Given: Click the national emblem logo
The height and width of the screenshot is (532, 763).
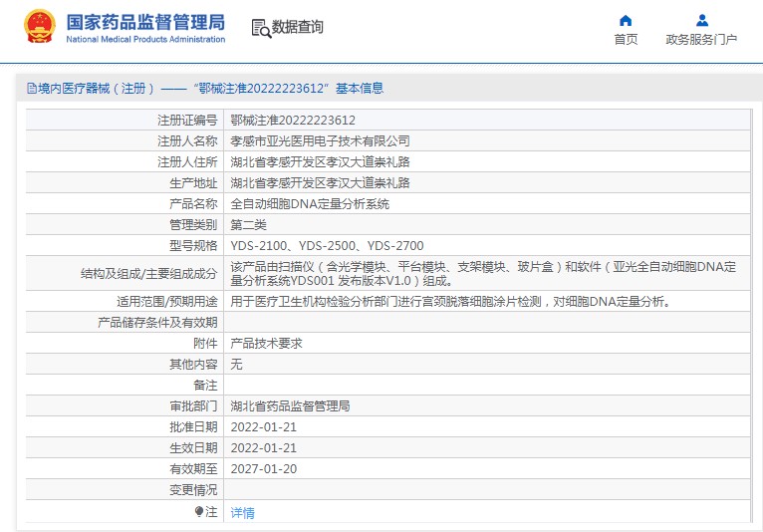Looking at the screenshot, I should [40, 27].
